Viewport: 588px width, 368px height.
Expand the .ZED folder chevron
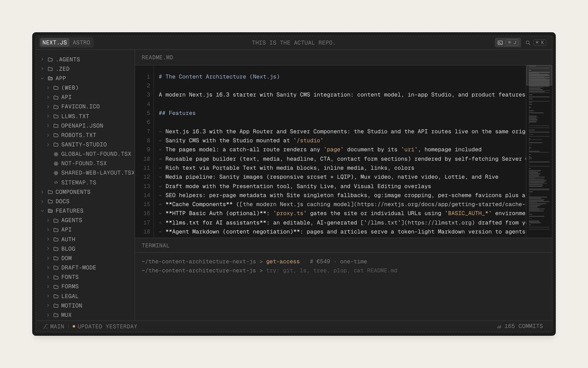point(42,69)
